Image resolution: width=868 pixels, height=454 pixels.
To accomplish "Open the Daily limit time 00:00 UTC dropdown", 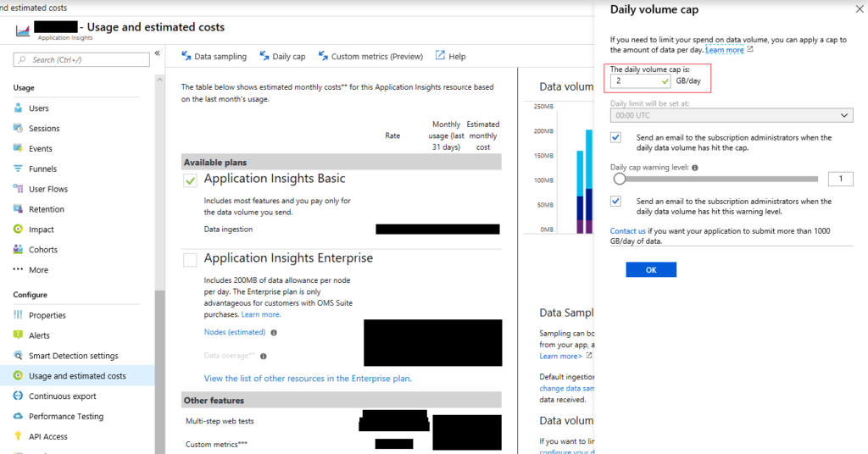I will pyautogui.click(x=732, y=115).
